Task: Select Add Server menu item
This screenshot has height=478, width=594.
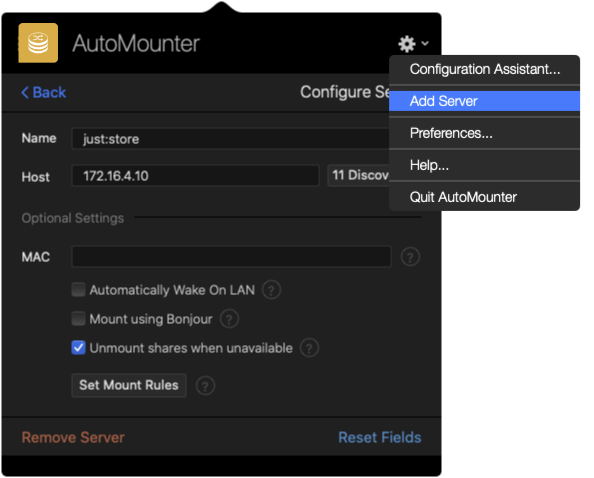Action: pos(485,101)
